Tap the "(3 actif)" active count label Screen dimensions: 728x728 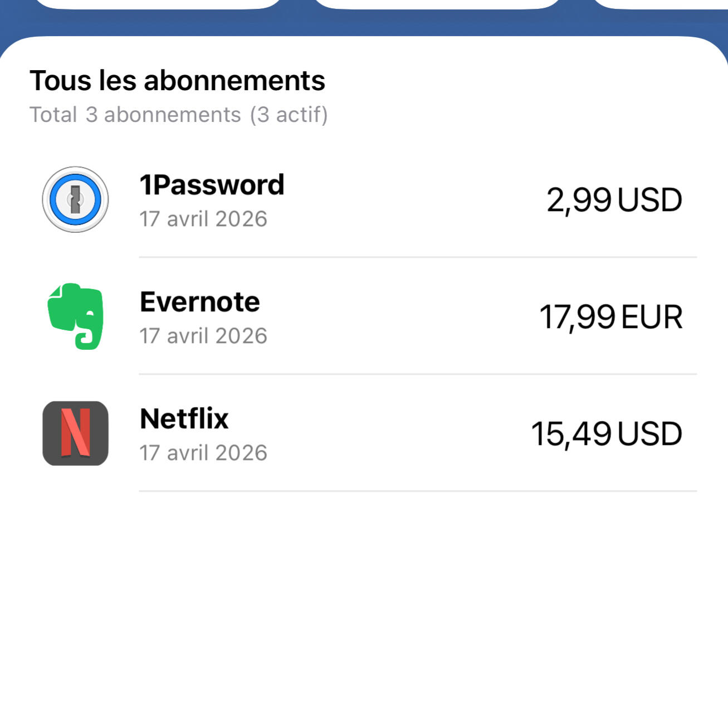pos(289,115)
